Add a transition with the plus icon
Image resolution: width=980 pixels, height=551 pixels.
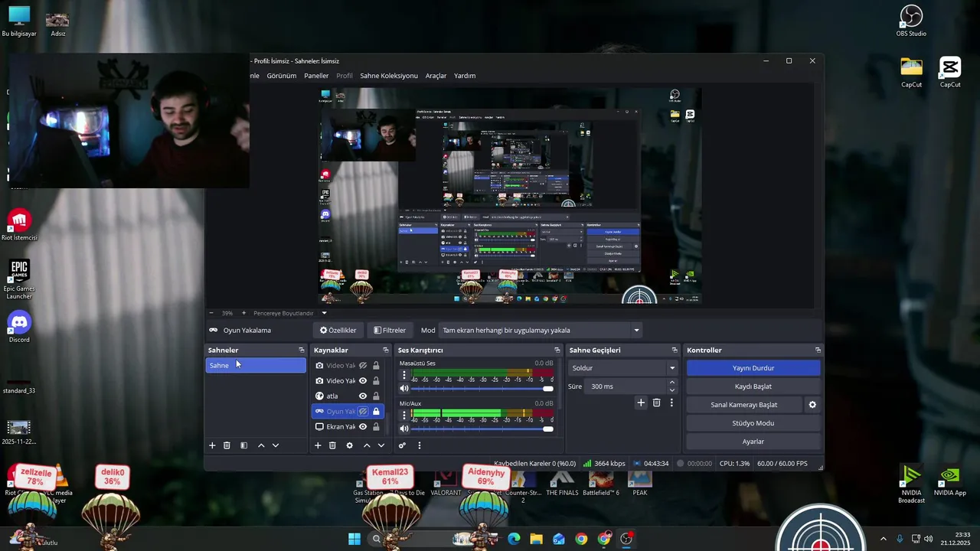pyautogui.click(x=641, y=403)
